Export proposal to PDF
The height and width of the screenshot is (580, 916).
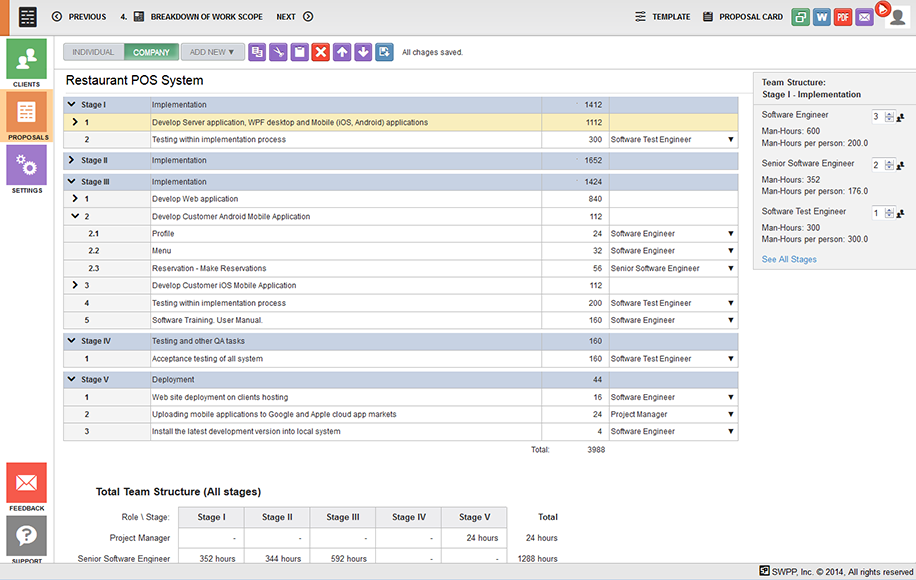click(x=843, y=17)
